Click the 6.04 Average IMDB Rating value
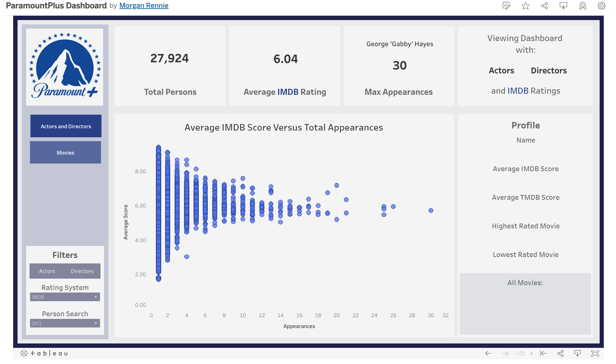 (286, 59)
